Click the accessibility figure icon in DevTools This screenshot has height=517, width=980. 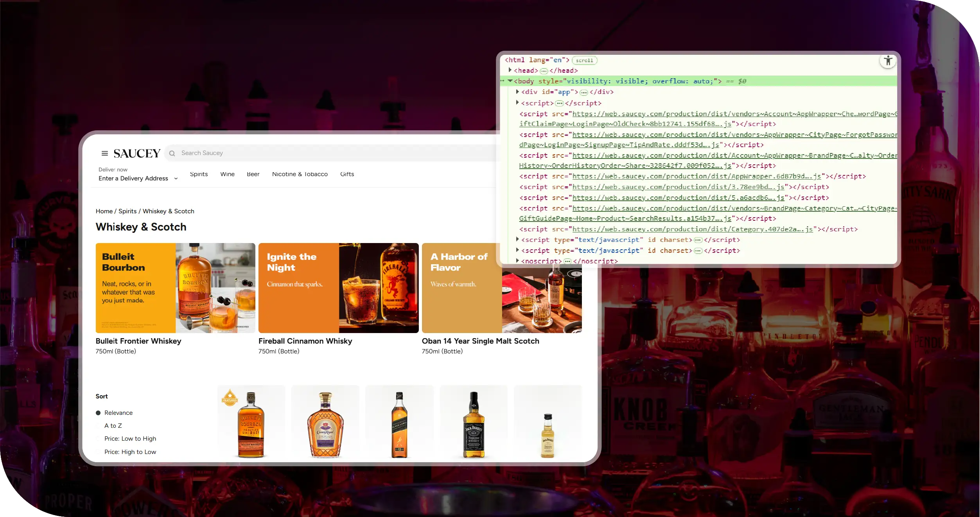(x=888, y=61)
